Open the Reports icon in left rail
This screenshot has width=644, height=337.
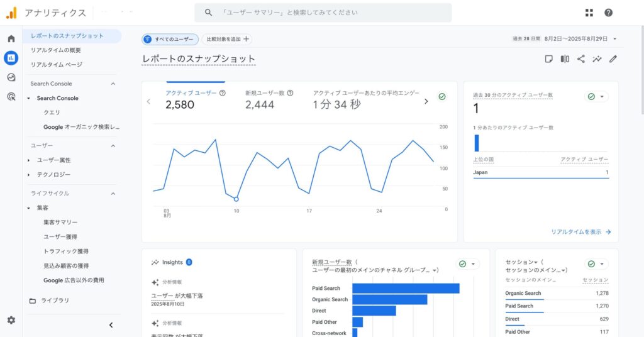(x=11, y=58)
